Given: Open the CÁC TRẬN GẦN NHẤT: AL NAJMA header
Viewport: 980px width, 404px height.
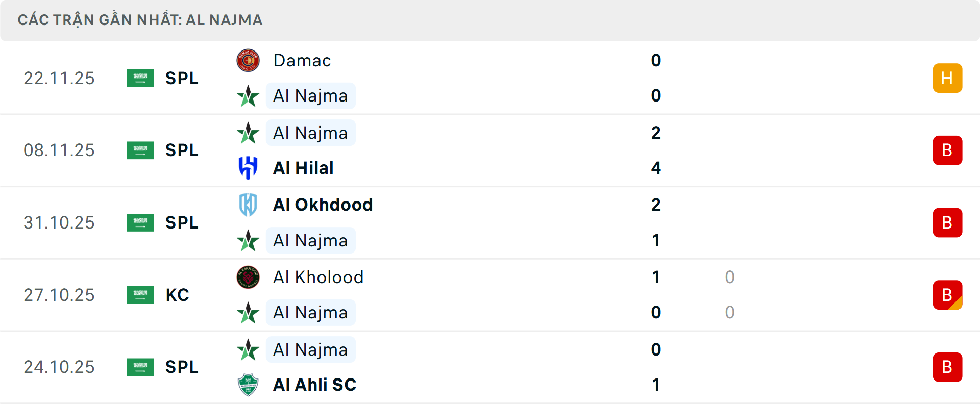Looking at the screenshot, I should [140, 20].
